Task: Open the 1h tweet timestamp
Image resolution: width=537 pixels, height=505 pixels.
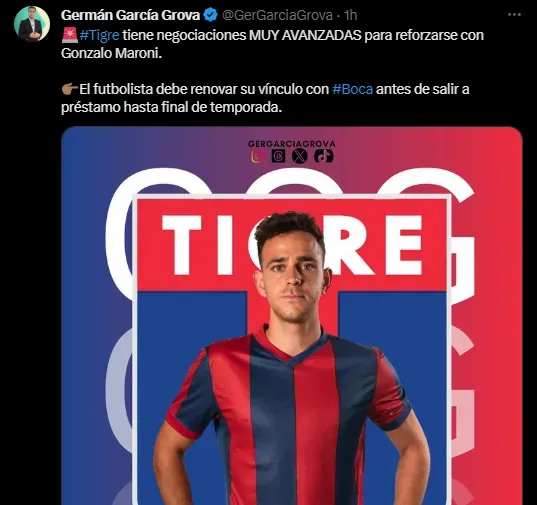Action: [350, 15]
